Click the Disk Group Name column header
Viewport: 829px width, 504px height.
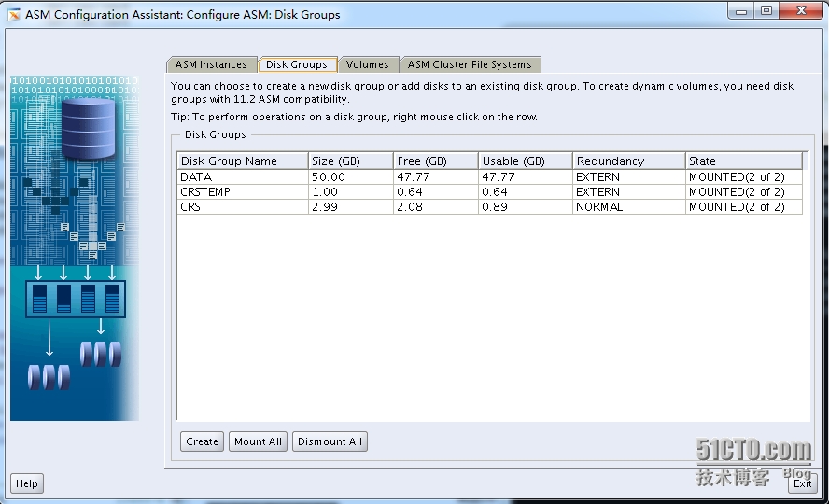pos(243,161)
